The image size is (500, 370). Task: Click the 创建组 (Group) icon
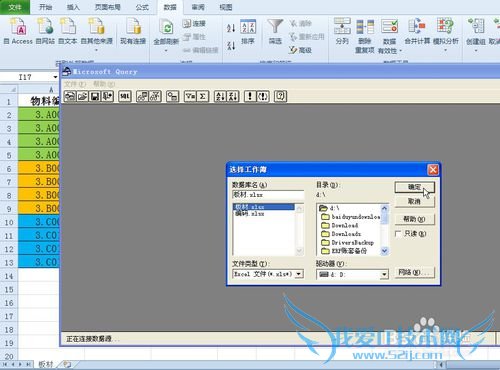[x=476, y=32]
